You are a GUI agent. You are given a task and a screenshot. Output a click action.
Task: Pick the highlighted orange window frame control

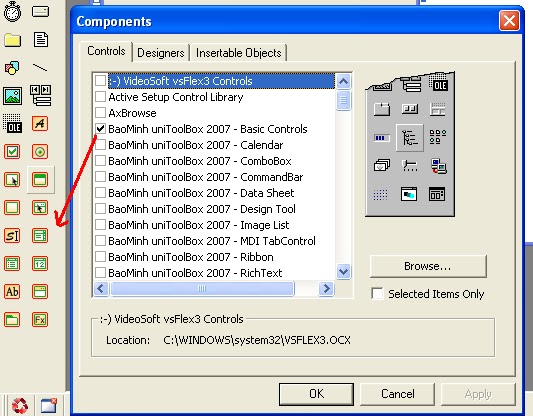pos(40,179)
